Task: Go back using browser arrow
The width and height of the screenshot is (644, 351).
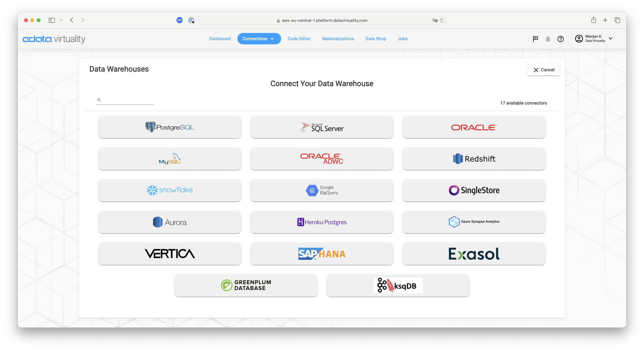Action: [x=72, y=20]
